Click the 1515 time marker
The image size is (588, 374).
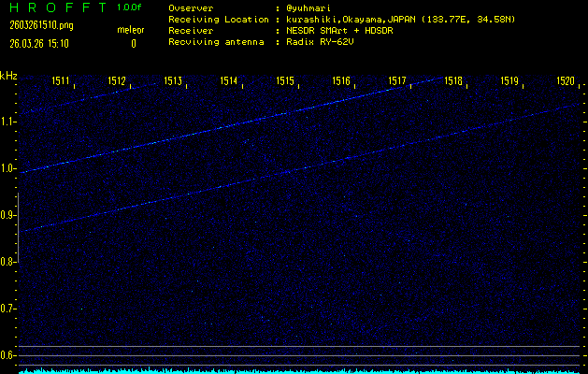pos(285,82)
